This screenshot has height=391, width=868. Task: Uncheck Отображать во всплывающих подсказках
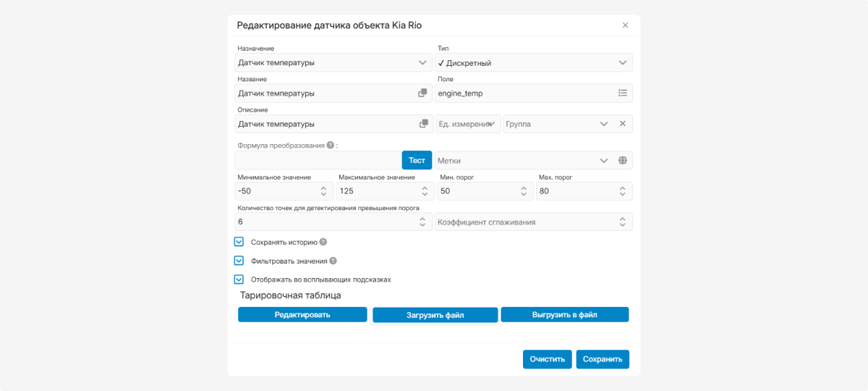239,279
